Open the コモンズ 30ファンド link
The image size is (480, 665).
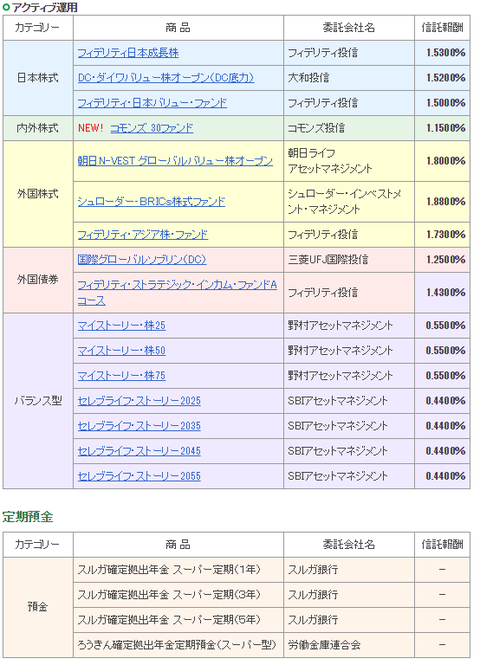pos(152,128)
